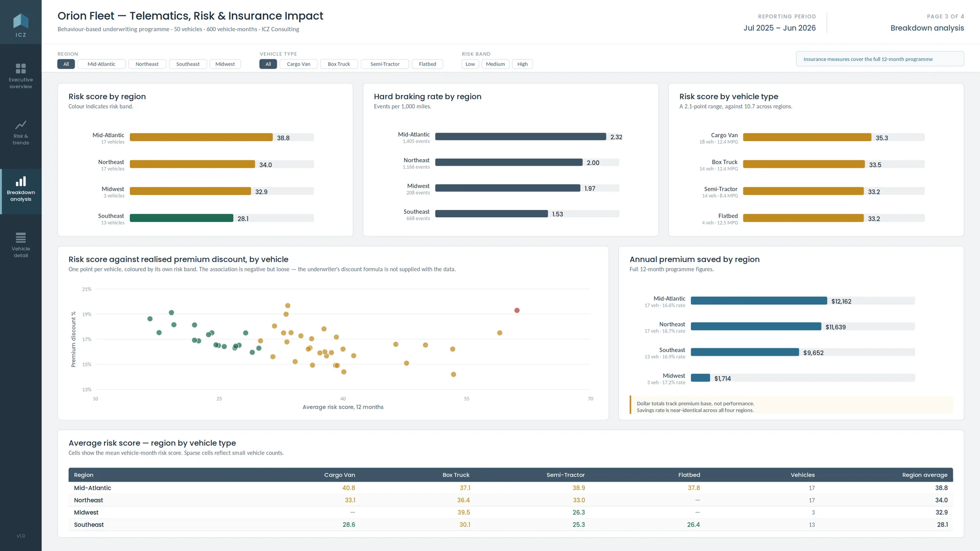980x551 pixels.
Task: Click the Vehicles column header
Action: pyautogui.click(x=803, y=475)
